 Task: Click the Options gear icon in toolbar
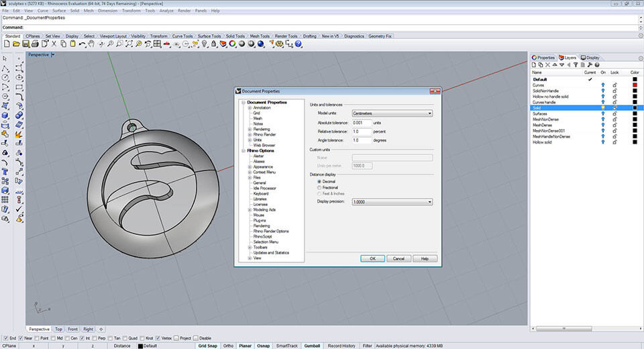(x=280, y=44)
